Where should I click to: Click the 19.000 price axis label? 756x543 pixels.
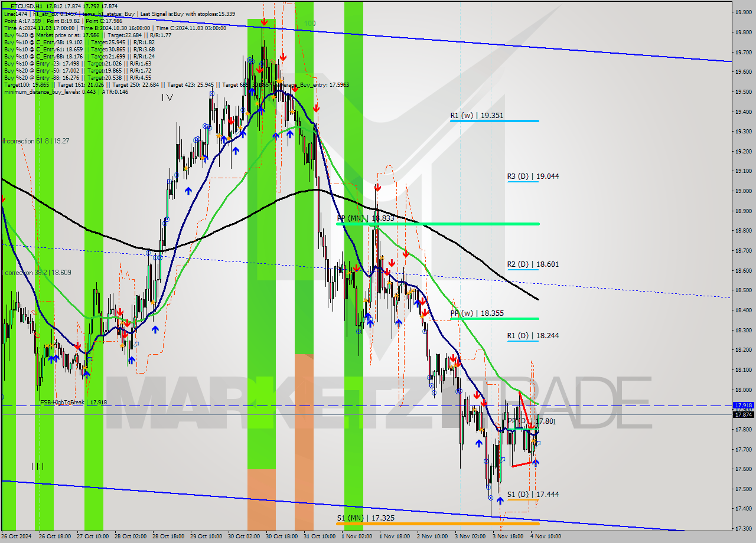click(743, 191)
